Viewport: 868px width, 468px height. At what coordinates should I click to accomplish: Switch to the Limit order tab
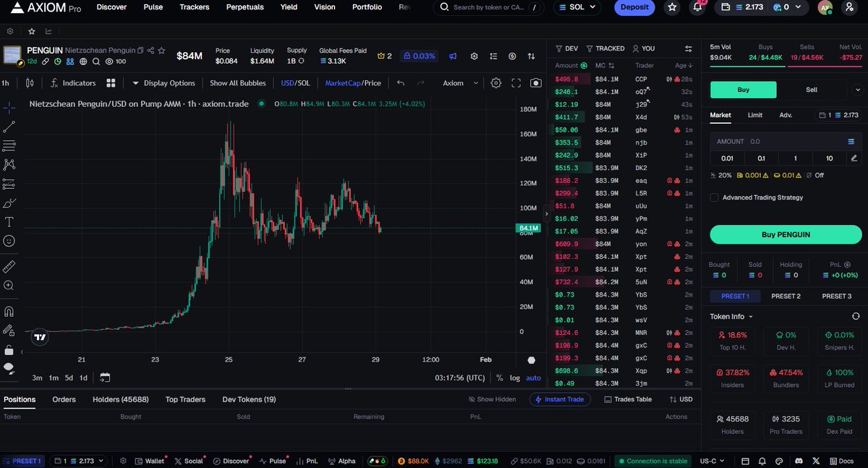755,115
